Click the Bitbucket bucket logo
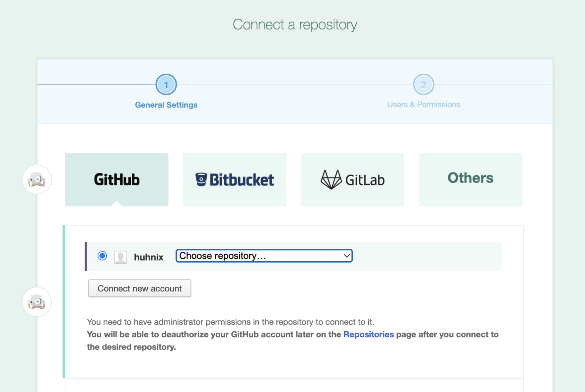The width and height of the screenshot is (585, 392). (x=201, y=179)
